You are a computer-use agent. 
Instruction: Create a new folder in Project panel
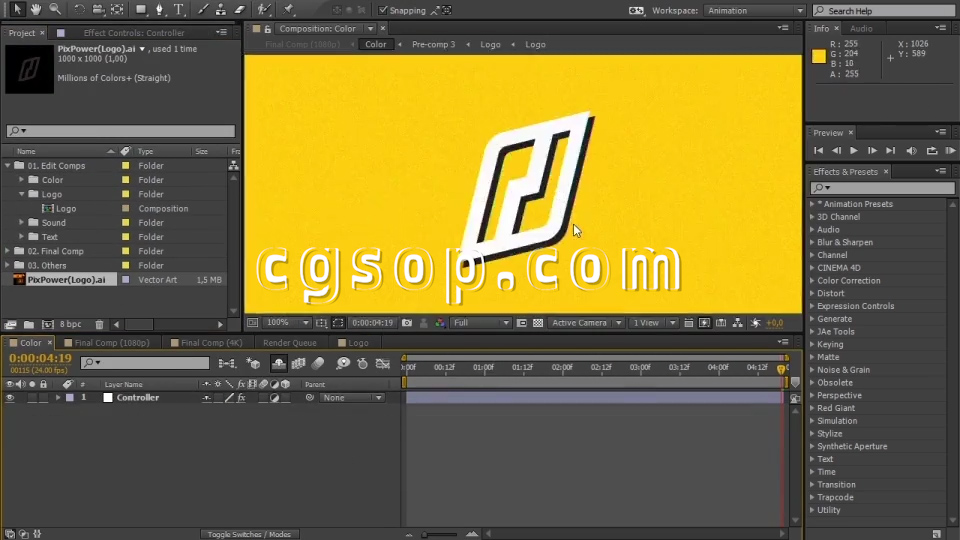(29, 324)
